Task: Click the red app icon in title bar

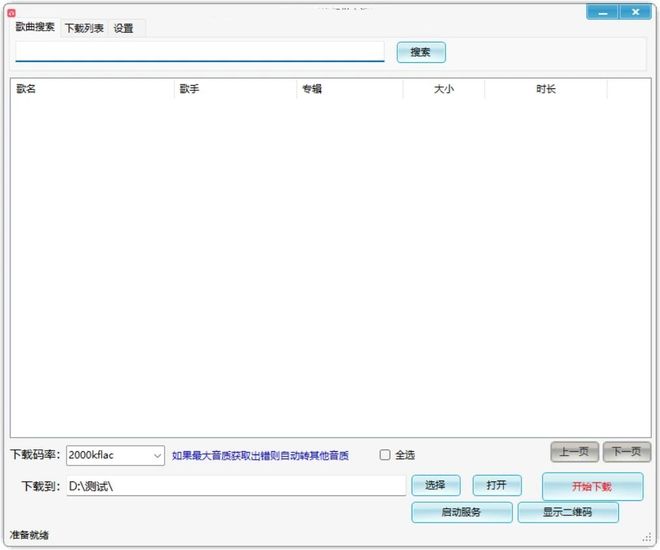Action: click(11, 13)
